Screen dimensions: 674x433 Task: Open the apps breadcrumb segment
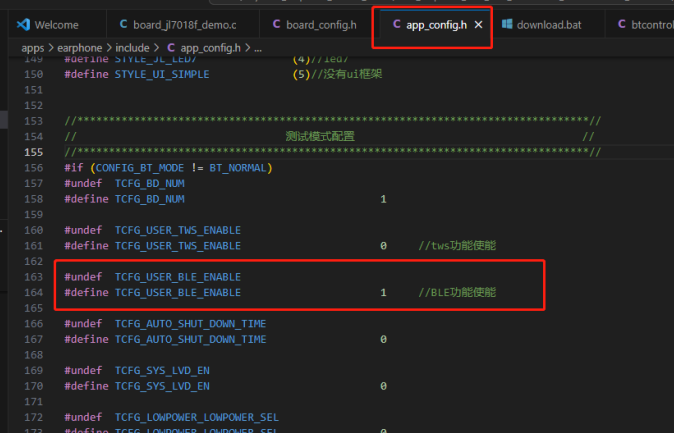33,48
